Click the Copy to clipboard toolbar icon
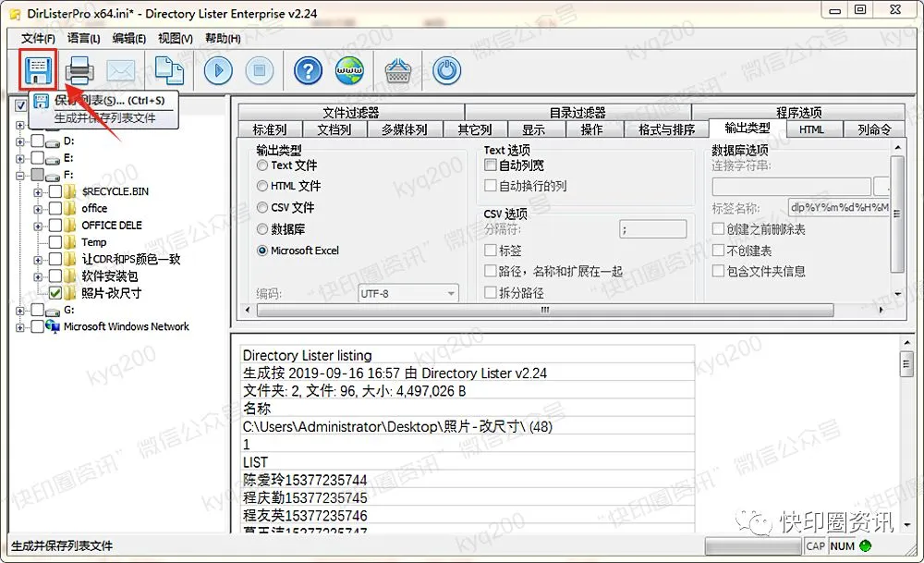 pos(169,70)
